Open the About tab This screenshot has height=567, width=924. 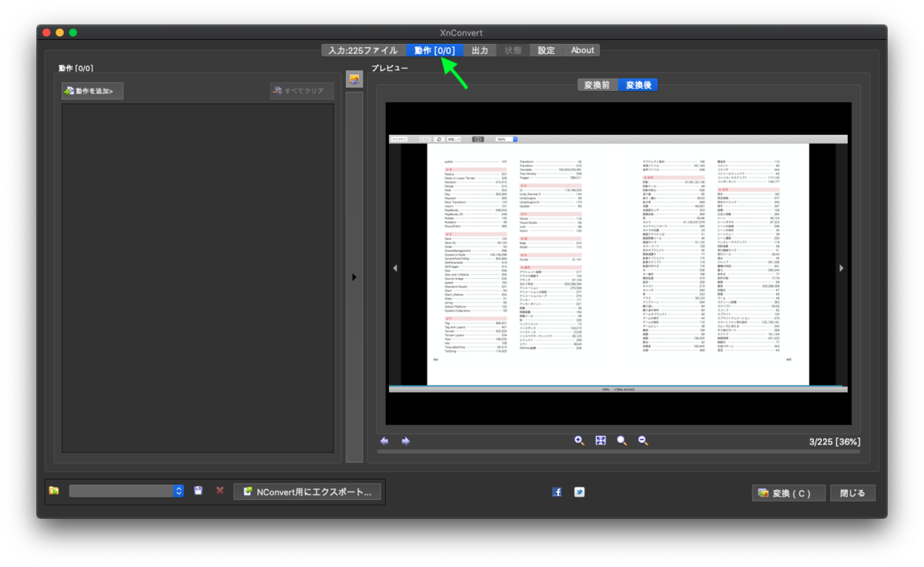tap(582, 50)
